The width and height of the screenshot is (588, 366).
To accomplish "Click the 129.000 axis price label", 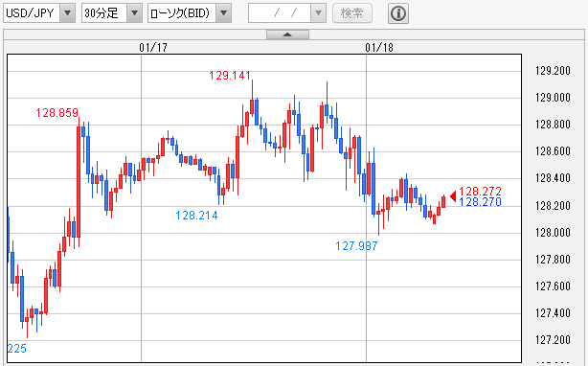I will [x=553, y=98].
